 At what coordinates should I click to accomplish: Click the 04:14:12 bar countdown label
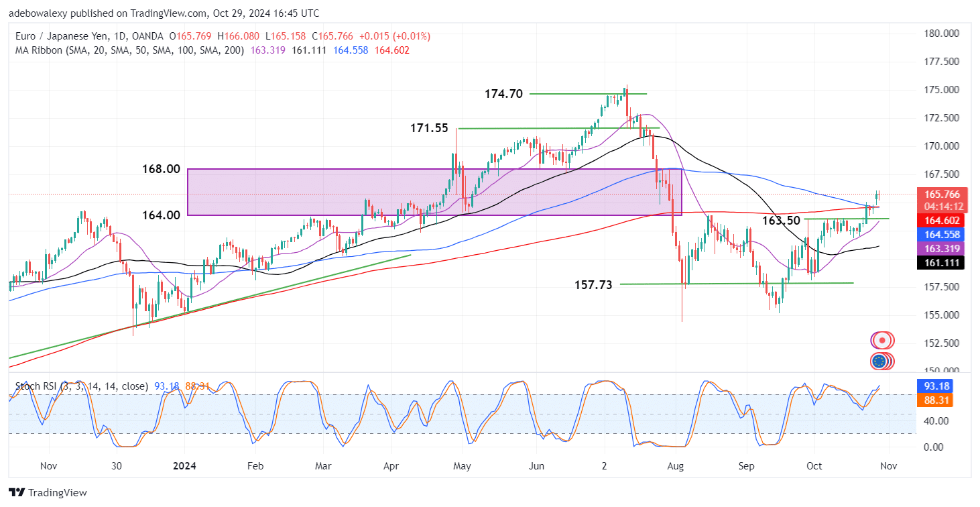coord(945,207)
